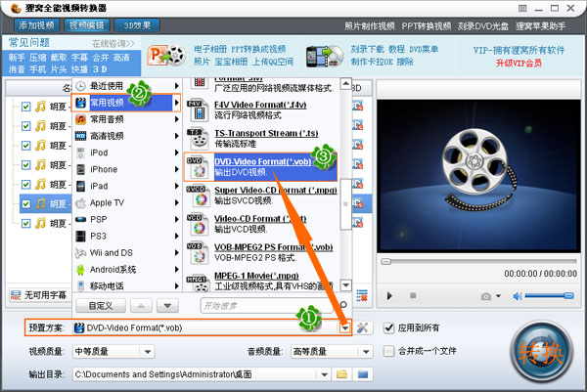The height and width of the screenshot is (392, 587).
Task: Open the 视频编辑 tool
Action: [87, 25]
